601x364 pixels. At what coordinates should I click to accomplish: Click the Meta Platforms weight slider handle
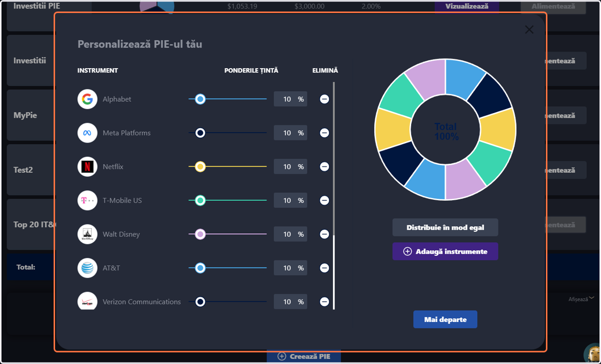[200, 133]
